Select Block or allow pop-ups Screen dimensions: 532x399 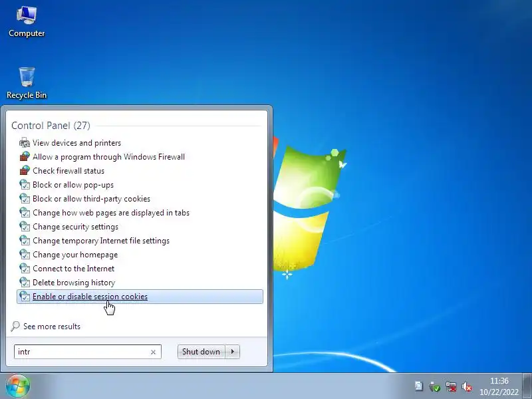click(73, 185)
